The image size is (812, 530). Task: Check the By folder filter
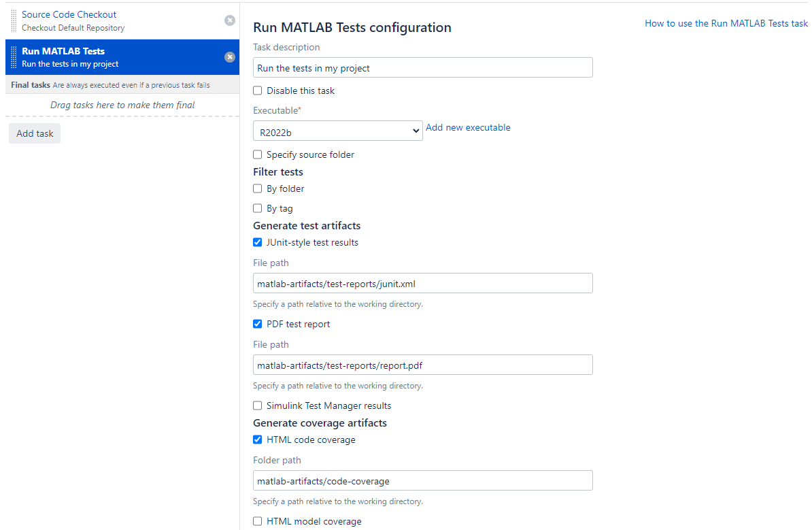(257, 188)
